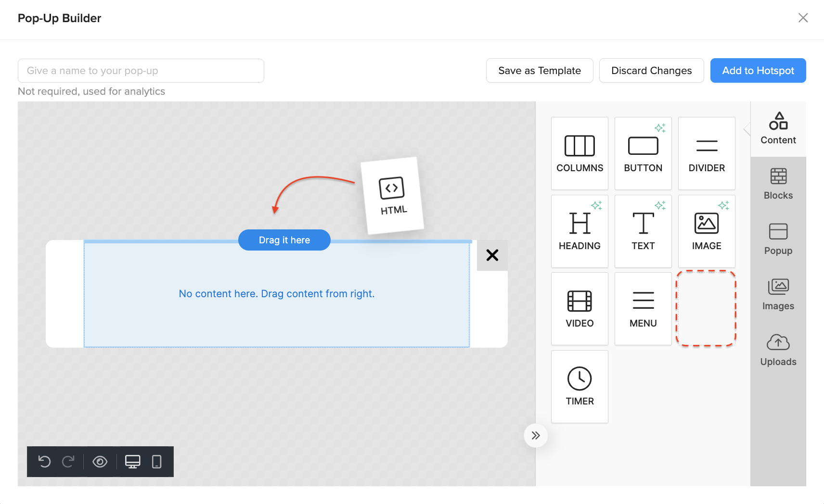Toggle preview with the eye icon

(x=100, y=462)
